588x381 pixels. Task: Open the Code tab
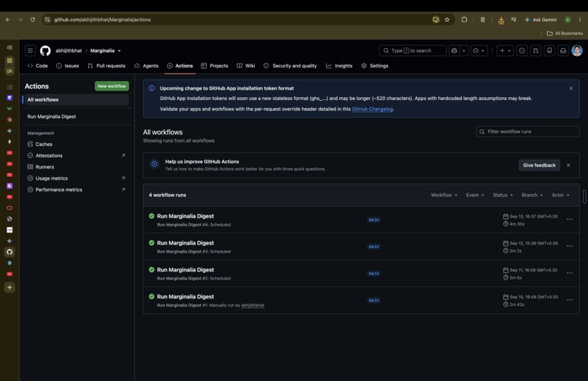coord(37,66)
